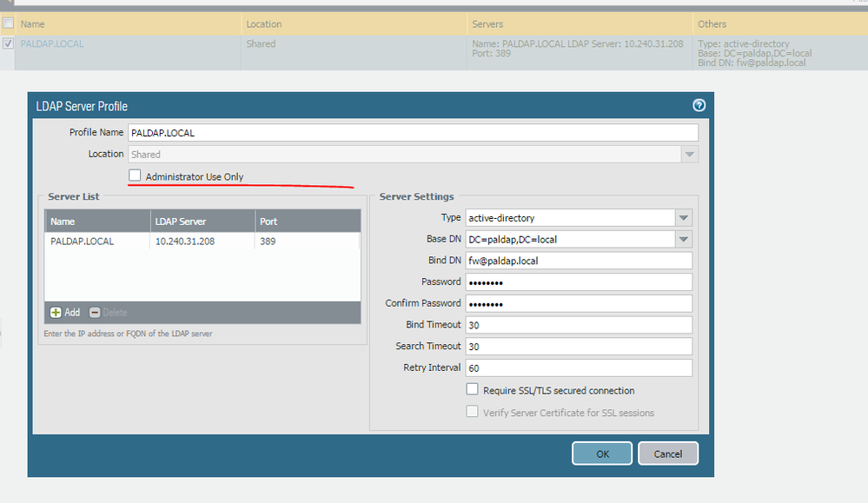868x503 pixels.
Task: Open the PALDAP.LOCAL profile link
Action: tap(52, 43)
